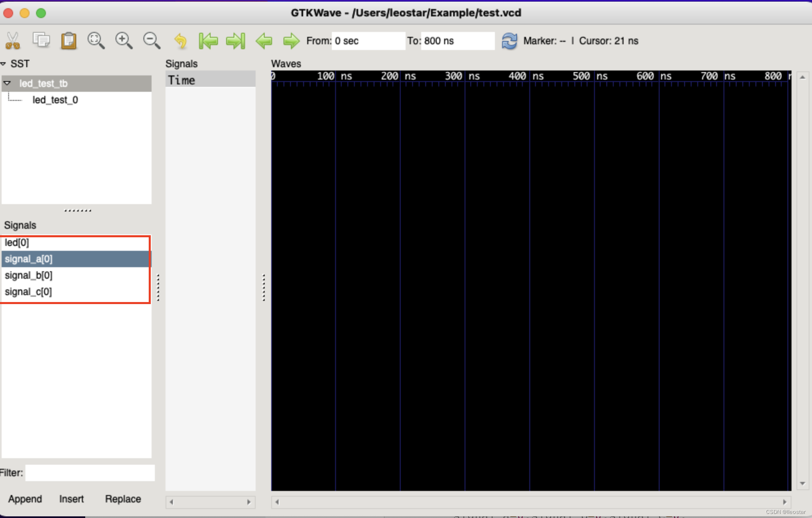Click the From time input field

pos(368,41)
